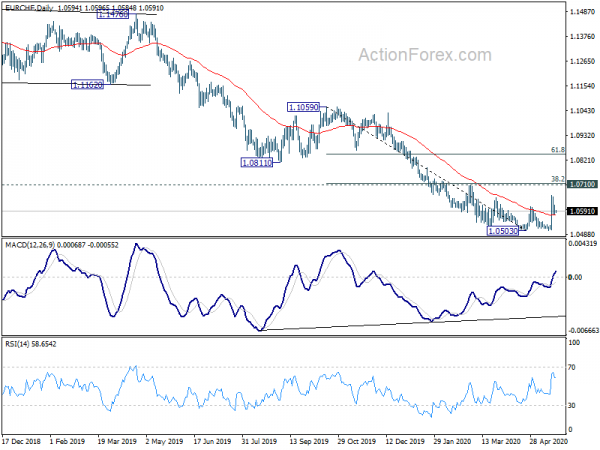Image resolution: width=600 pixels, height=450 pixels.
Task: Open the ActionForex.com watermark link
Action: point(425,55)
